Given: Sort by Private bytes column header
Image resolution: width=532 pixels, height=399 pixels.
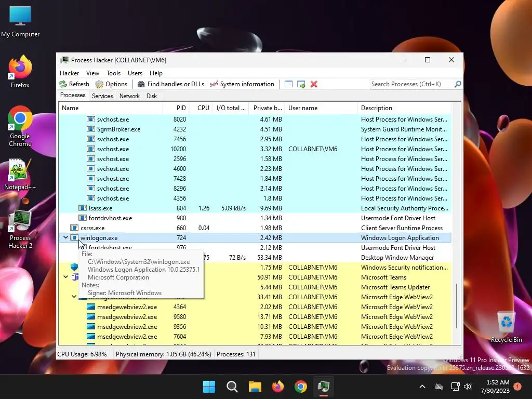Looking at the screenshot, I should click(x=267, y=108).
